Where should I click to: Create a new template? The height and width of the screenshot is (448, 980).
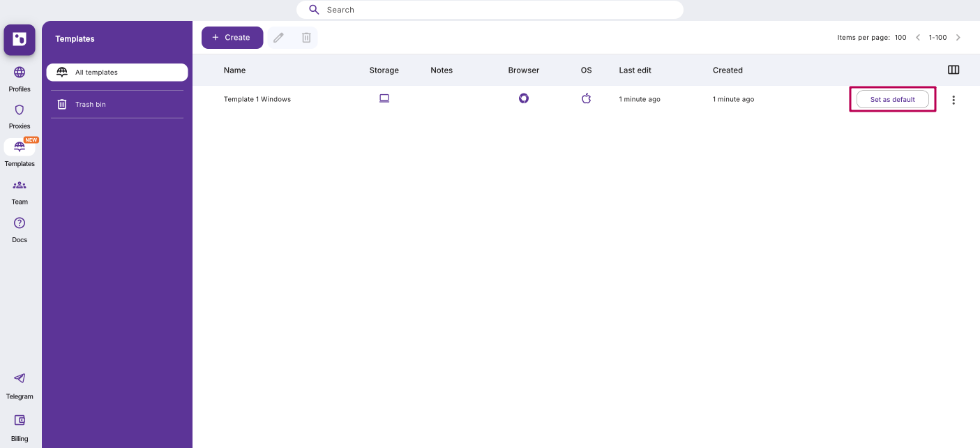[232, 38]
